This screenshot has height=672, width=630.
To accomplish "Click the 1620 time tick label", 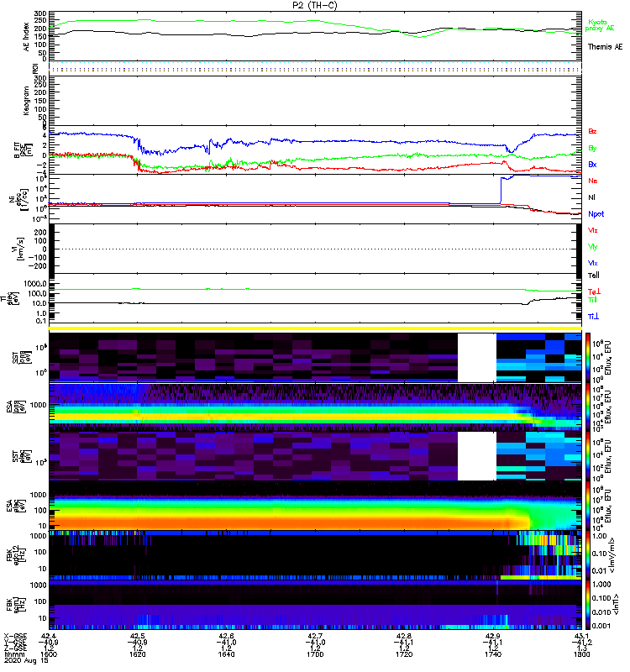I will (138, 654).
